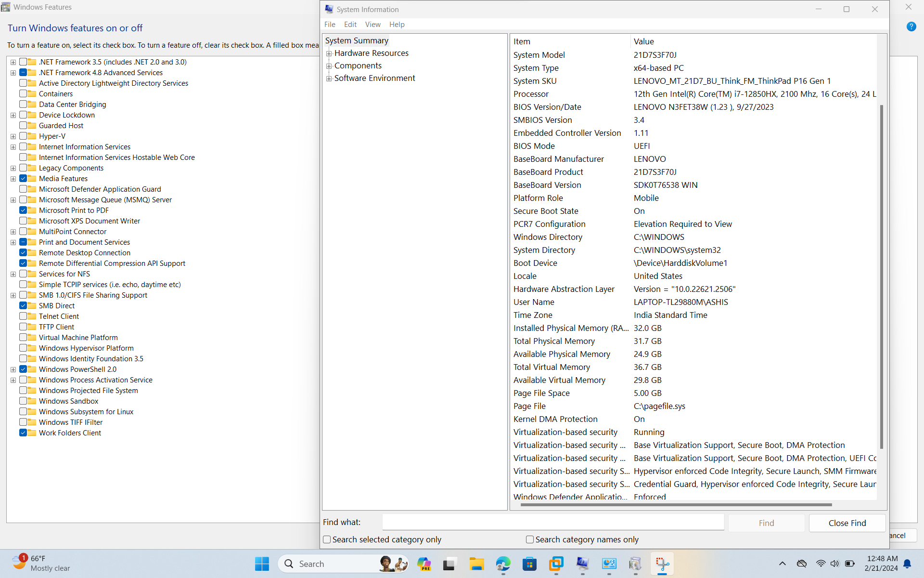Click the OneDrive cloud tray icon
924x578 pixels.
tap(802, 564)
